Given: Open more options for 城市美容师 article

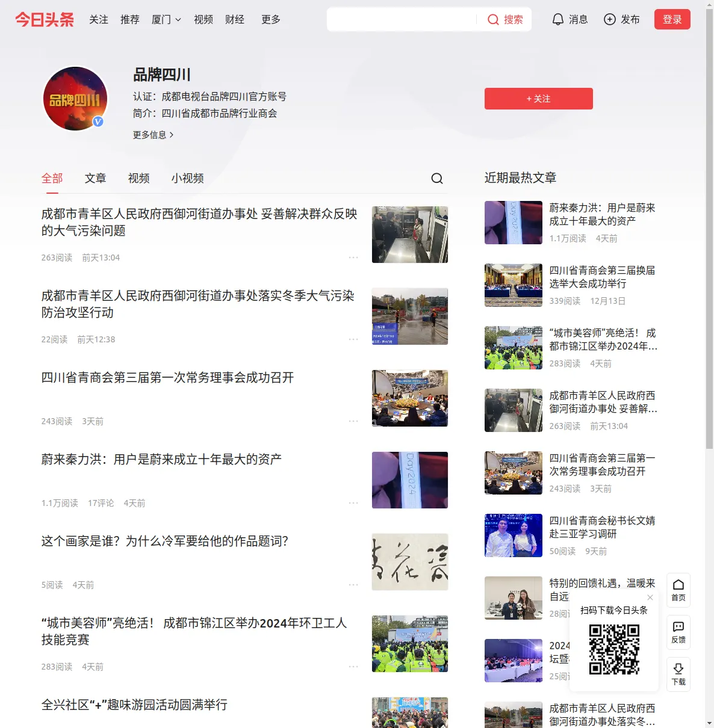Looking at the screenshot, I should coord(353,667).
